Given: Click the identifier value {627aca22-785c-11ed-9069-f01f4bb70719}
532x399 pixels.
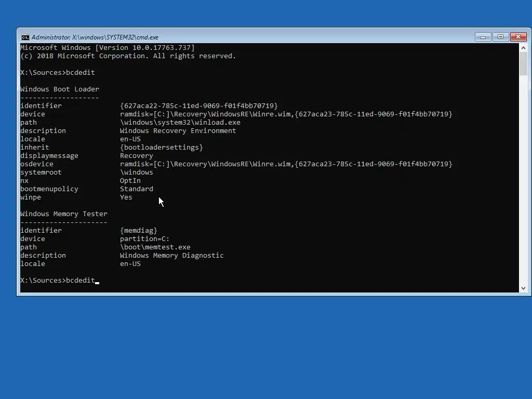Looking at the screenshot, I should [x=199, y=106].
